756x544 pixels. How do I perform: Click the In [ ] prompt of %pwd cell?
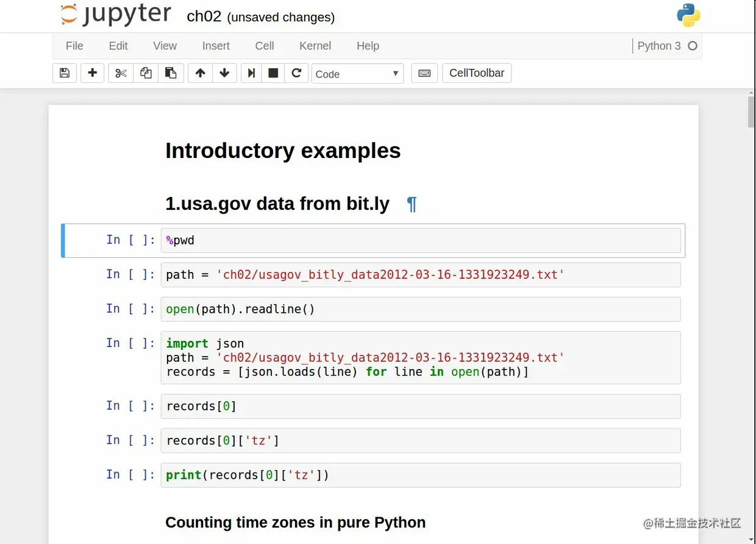point(131,240)
